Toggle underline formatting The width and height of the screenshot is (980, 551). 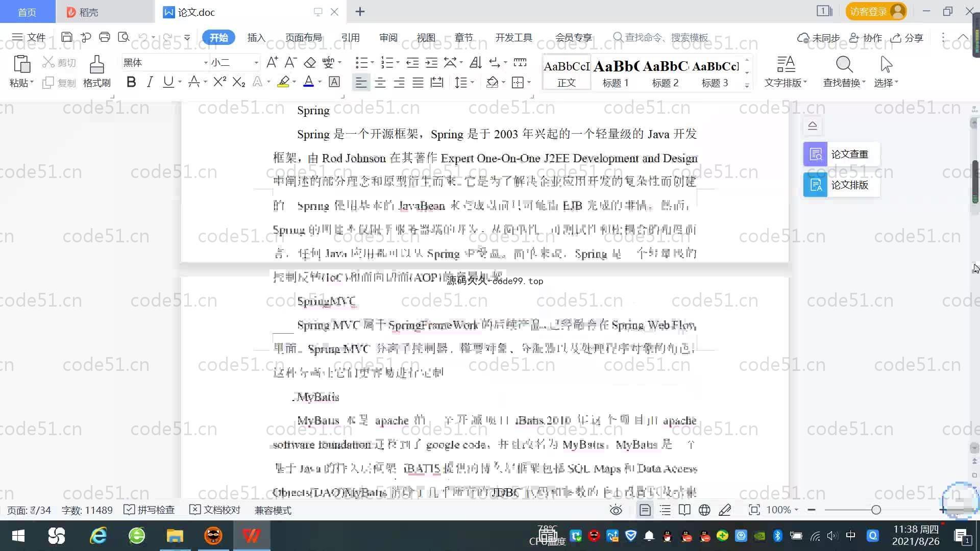click(x=168, y=82)
